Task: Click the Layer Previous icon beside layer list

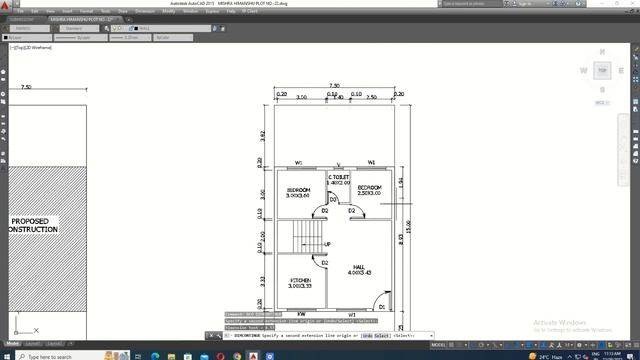Action: pyautogui.click(x=222, y=29)
